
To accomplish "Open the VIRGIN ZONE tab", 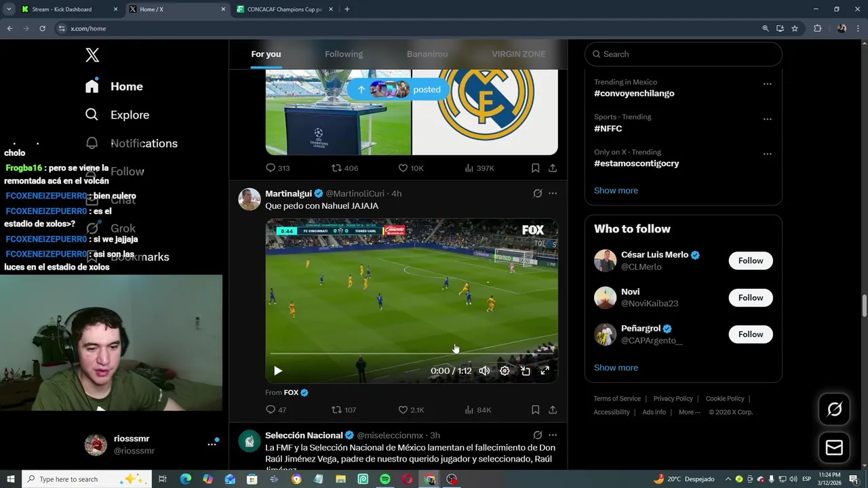I will (518, 54).
